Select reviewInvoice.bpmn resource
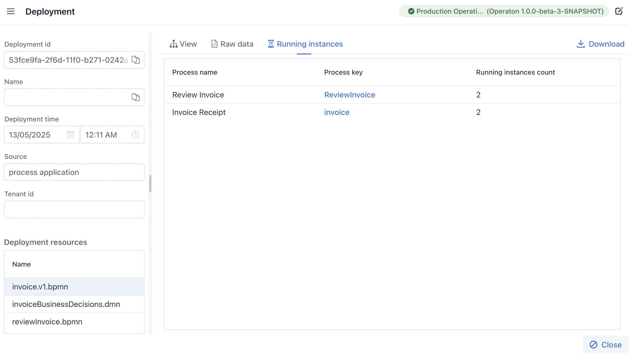 click(x=74, y=322)
